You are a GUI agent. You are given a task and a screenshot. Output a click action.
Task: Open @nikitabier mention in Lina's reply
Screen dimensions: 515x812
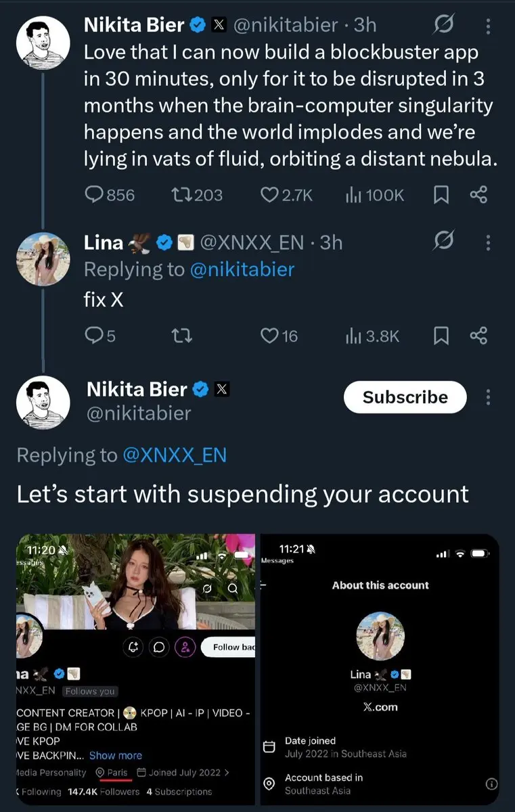[x=242, y=269]
